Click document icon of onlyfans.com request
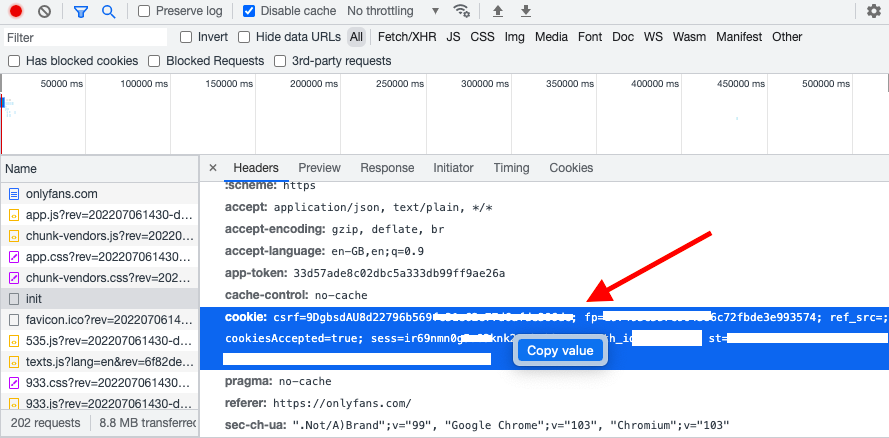The image size is (889, 438). coord(14,194)
